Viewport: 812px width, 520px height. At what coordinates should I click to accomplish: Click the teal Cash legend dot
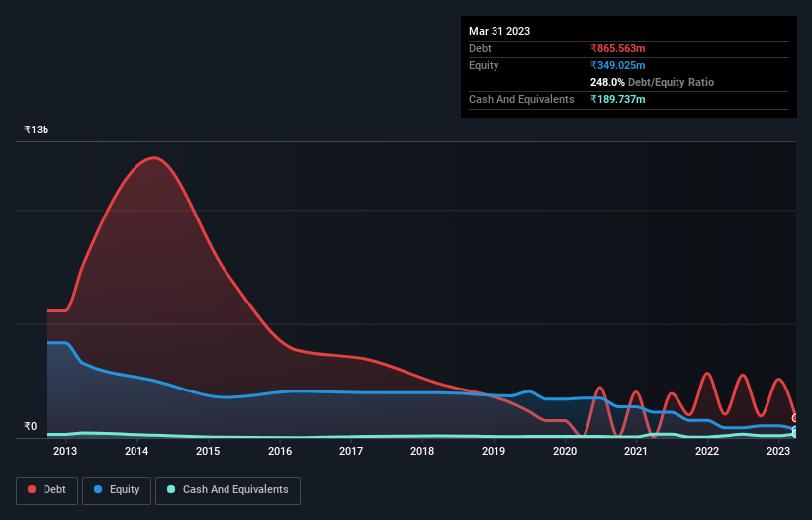(171, 489)
